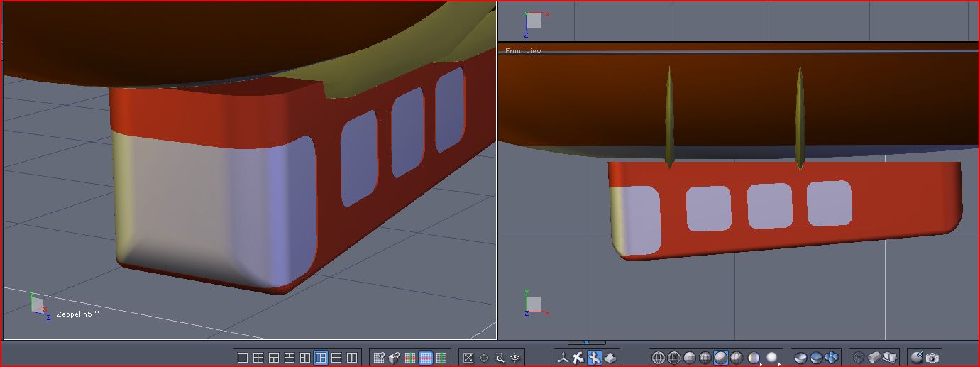Select the two stacked horizontal views layout

[x=336, y=358]
